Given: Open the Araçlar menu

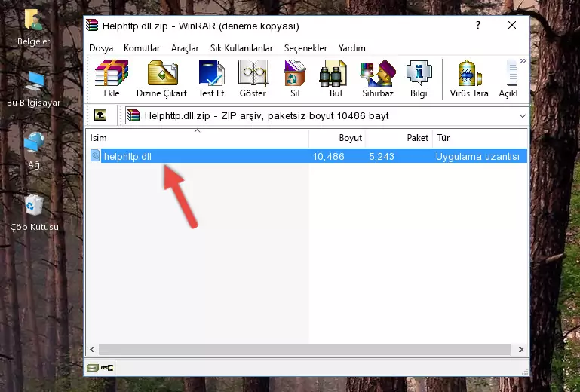Looking at the screenshot, I should (x=185, y=48).
